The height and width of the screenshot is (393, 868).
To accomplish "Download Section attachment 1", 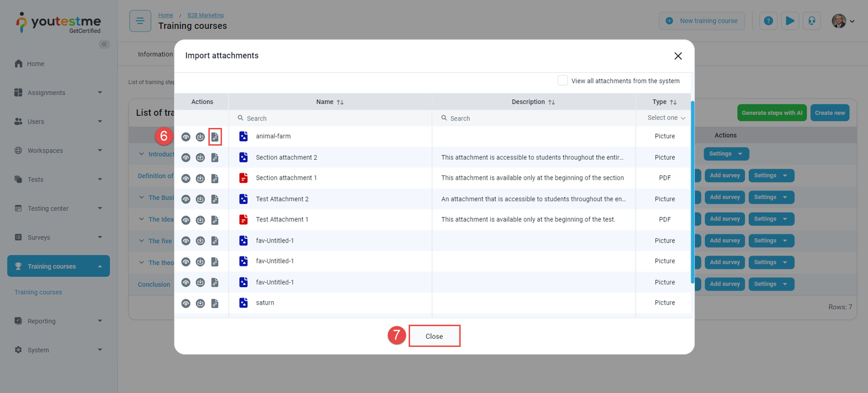I will 200,179.
